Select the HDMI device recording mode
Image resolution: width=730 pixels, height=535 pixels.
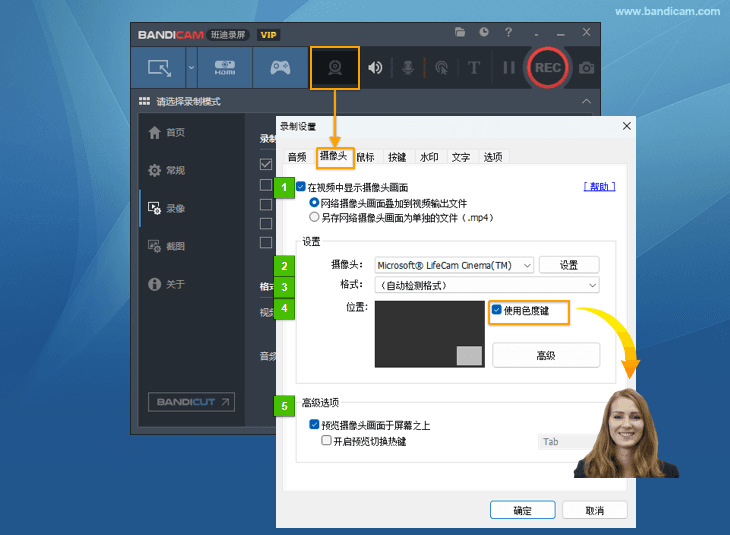[225, 68]
